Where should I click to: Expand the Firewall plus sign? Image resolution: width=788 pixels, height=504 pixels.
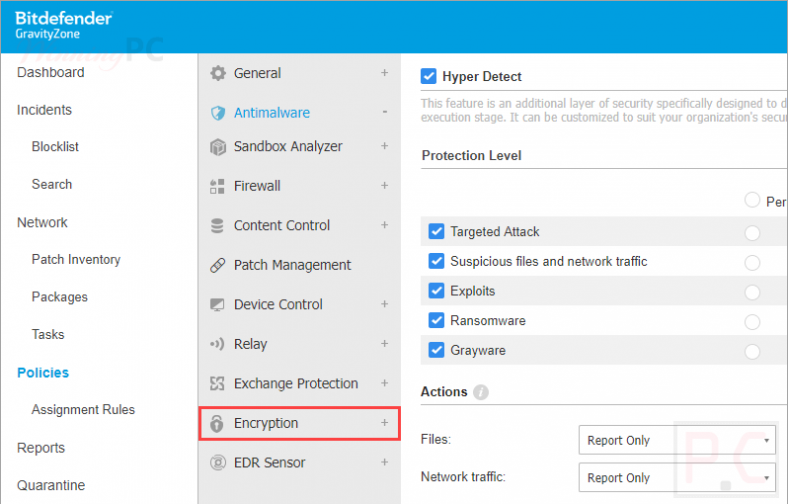384,185
